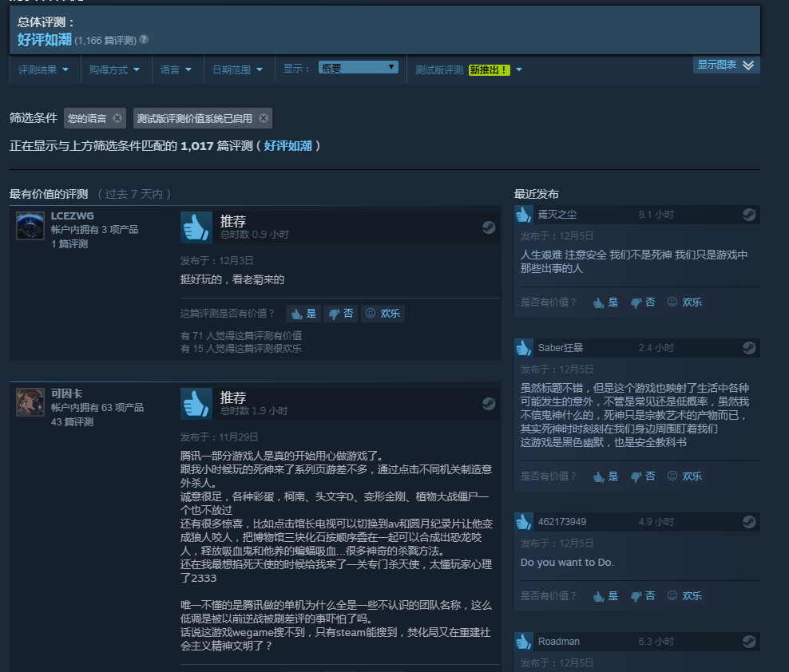
Task: Click the Steam icon on 可因卡's review header
Action: tap(489, 404)
